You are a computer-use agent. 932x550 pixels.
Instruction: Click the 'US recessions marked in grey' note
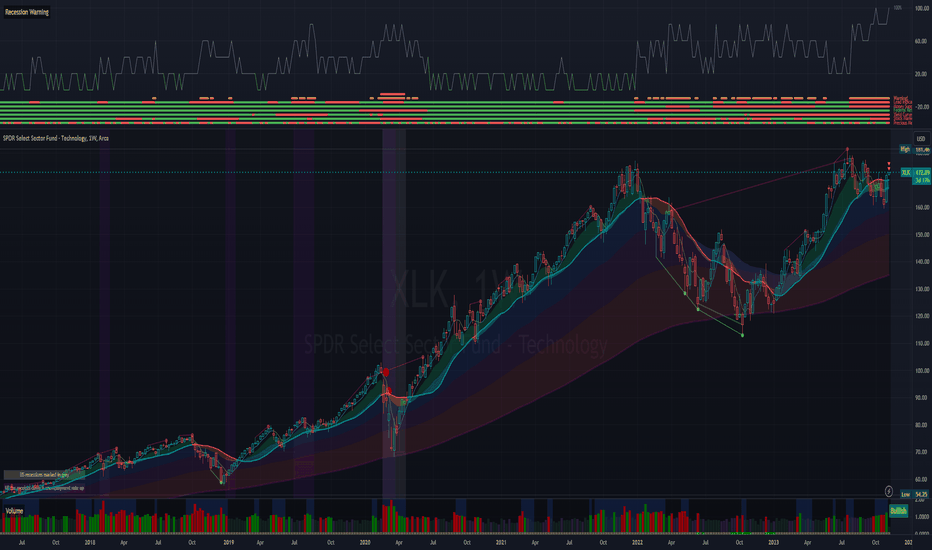pos(44,474)
